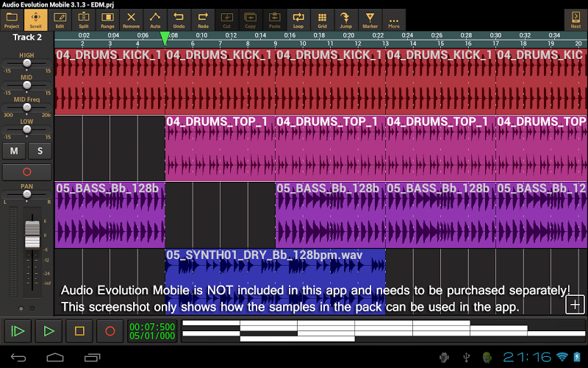Open the Project menu in toolbar
588x368 pixels.
tap(12, 19)
